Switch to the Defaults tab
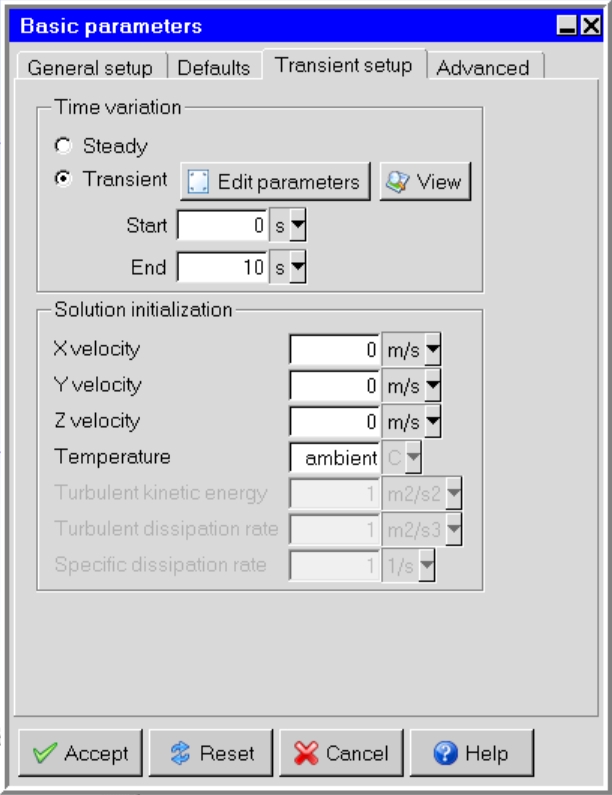The height and width of the screenshot is (795, 612). [x=214, y=68]
